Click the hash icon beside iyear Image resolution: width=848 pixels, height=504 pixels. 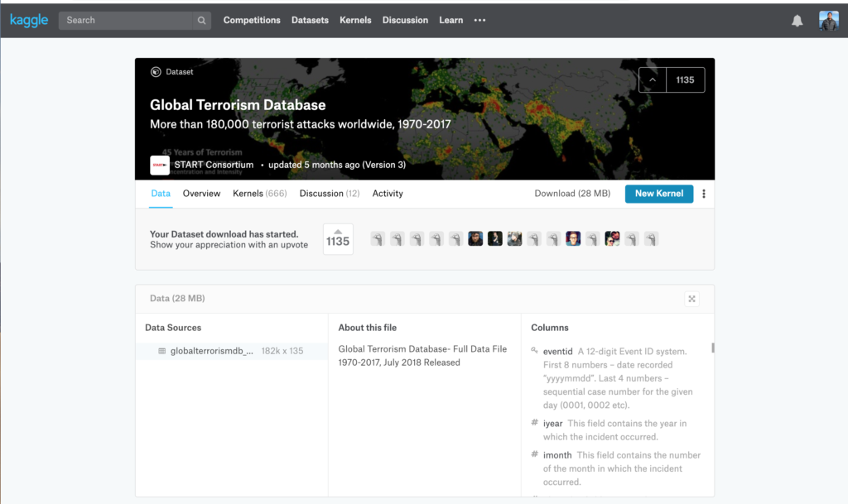tap(534, 422)
